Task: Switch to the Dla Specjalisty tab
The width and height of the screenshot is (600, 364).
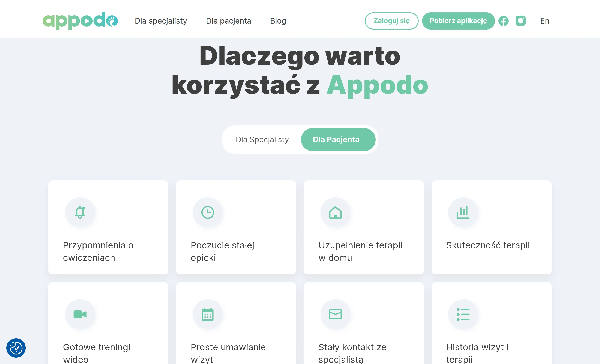Action: tap(262, 139)
